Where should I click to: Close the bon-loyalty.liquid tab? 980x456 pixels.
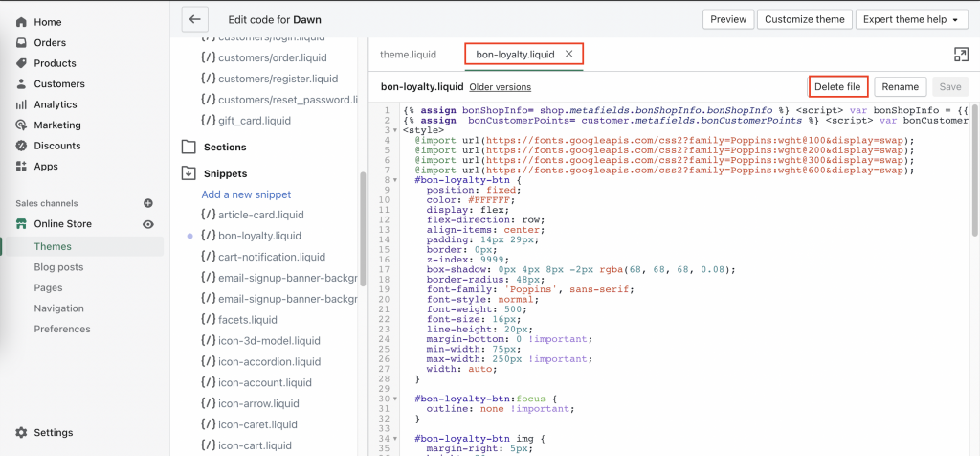(x=568, y=54)
